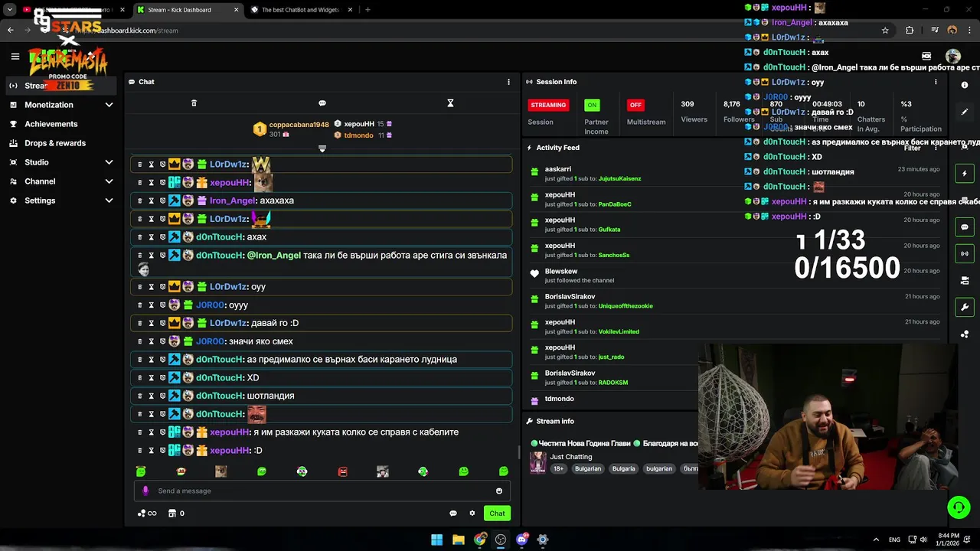Click the red STREAMING session badge
This screenshot has height=551, width=980.
click(548, 105)
